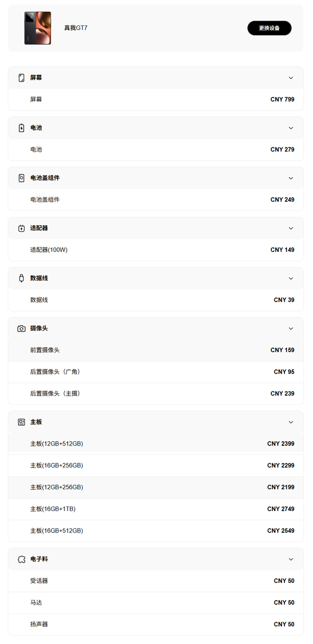Select the 主板(16GB+1TB) price row
313x644 pixels.
coord(156,509)
